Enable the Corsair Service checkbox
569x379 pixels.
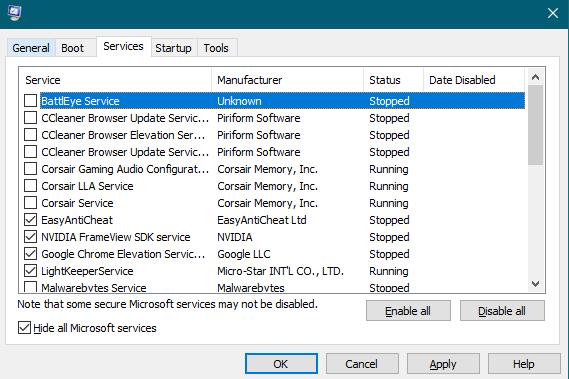point(30,203)
